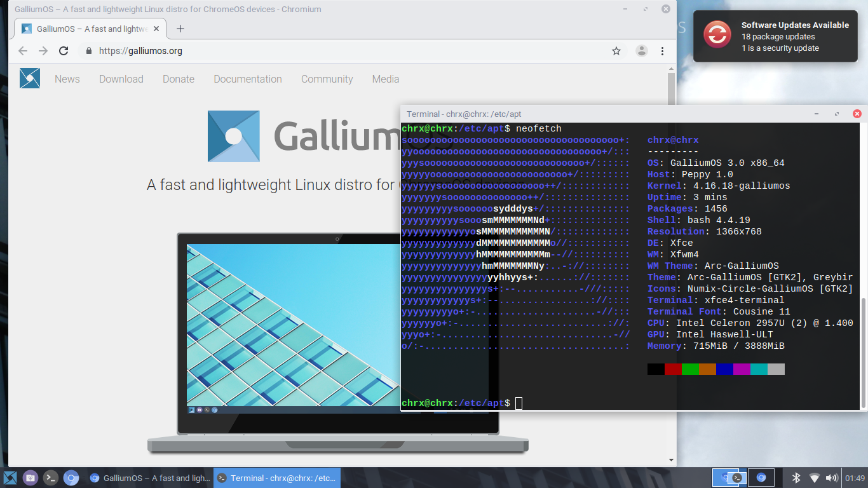Click the Chromium forward arrow
This screenshot has width=868, height=488.
43,51
